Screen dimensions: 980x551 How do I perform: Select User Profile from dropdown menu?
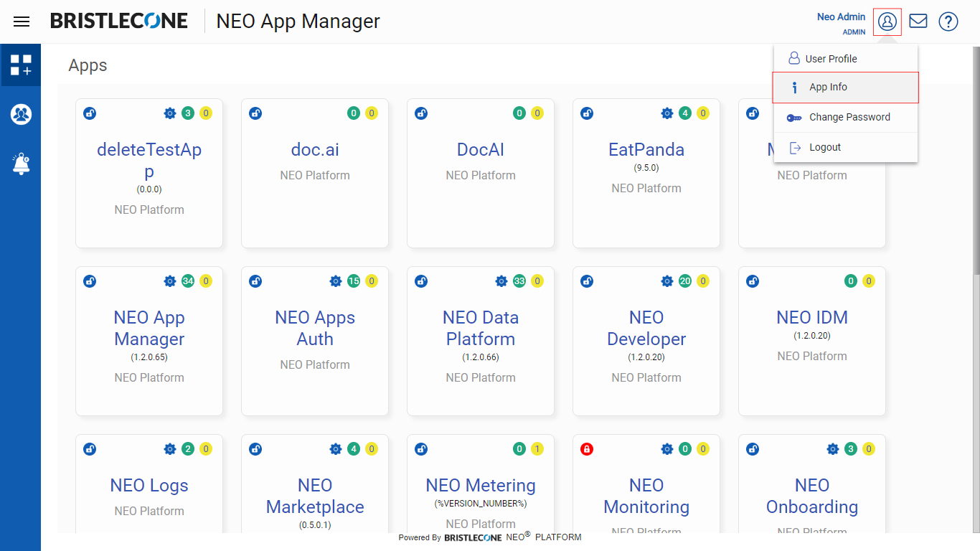pyautogui.click(x=846, y=59)
